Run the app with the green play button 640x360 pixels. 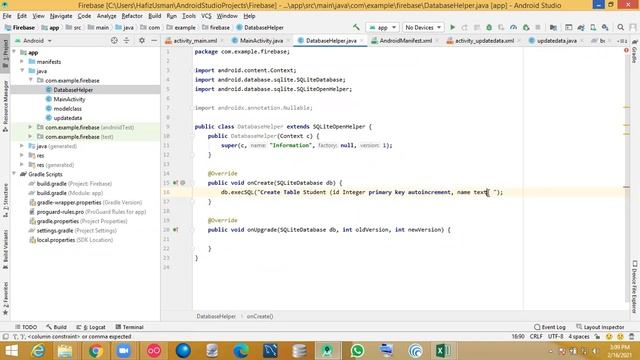[452, 27]
